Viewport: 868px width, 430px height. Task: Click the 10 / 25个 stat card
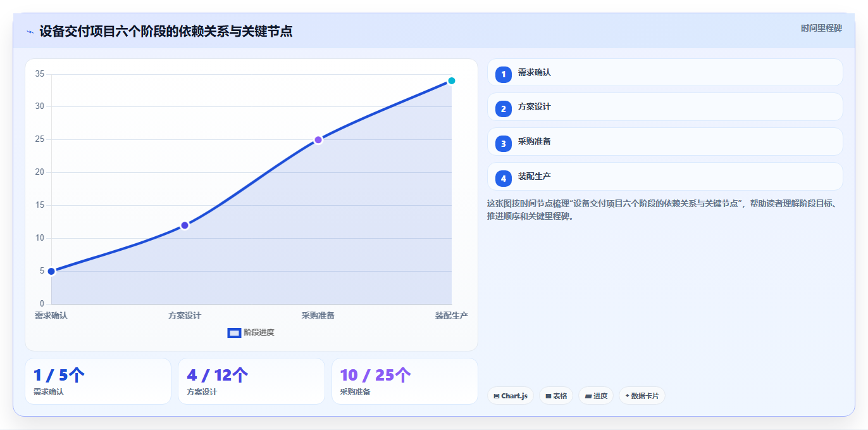pyautogui.click(x=405, y=381)
